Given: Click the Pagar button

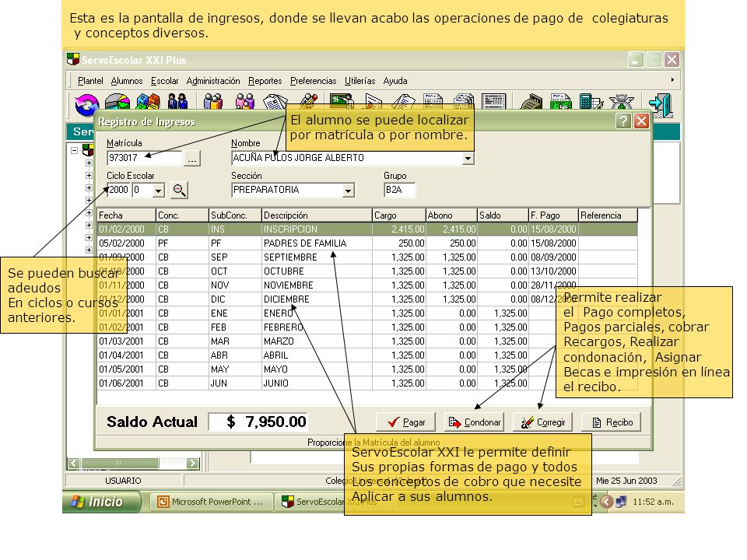Looking at the screenshot, I should pyautogui.click(x=405, y=422).
